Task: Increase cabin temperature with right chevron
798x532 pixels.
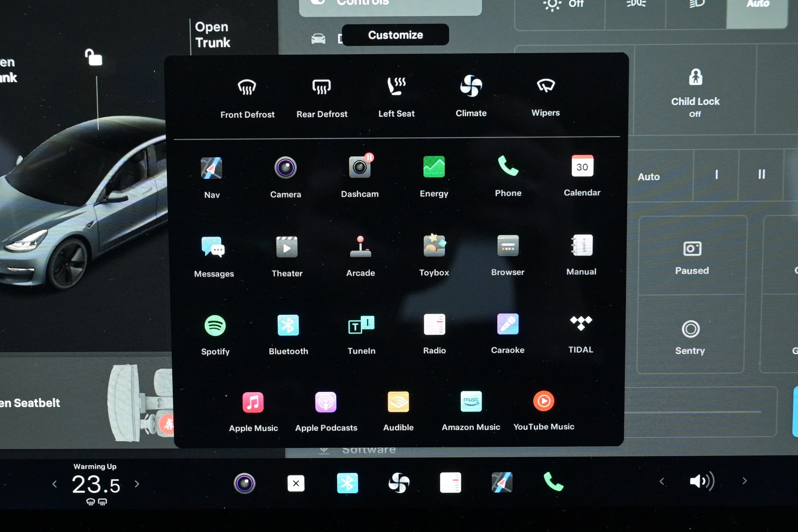Action: [137, 484]
